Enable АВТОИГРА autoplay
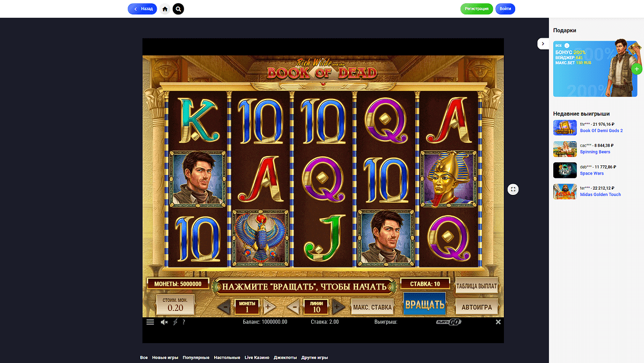This screenshot has width=644, height=363. 477,307
